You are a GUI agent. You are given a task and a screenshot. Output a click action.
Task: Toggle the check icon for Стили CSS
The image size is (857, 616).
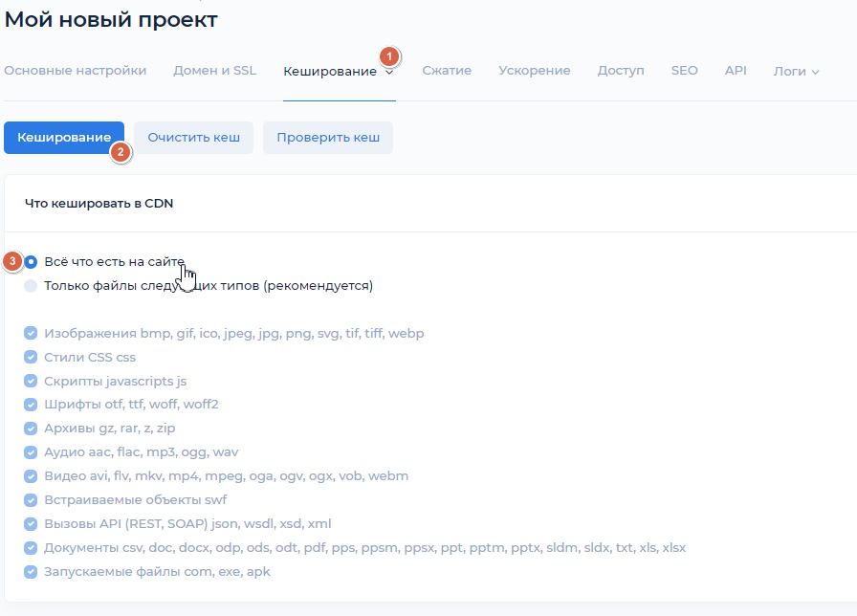[x=29, y=356]
